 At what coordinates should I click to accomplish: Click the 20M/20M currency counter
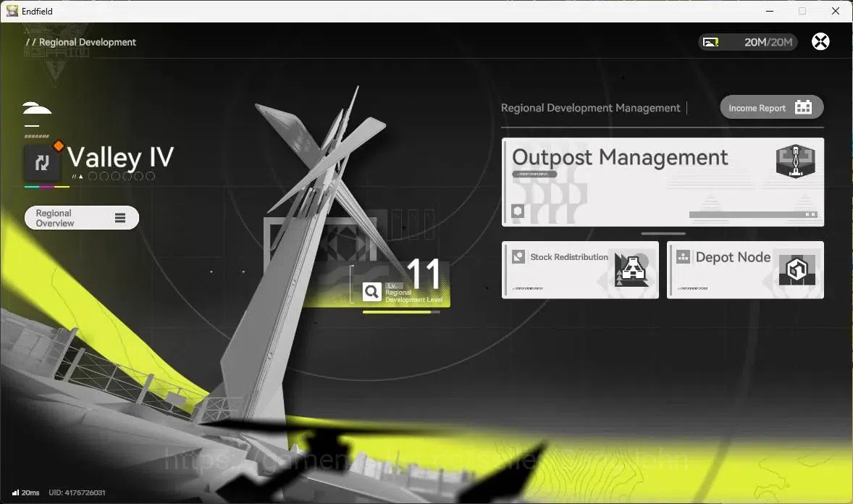(x=768, y=42)
